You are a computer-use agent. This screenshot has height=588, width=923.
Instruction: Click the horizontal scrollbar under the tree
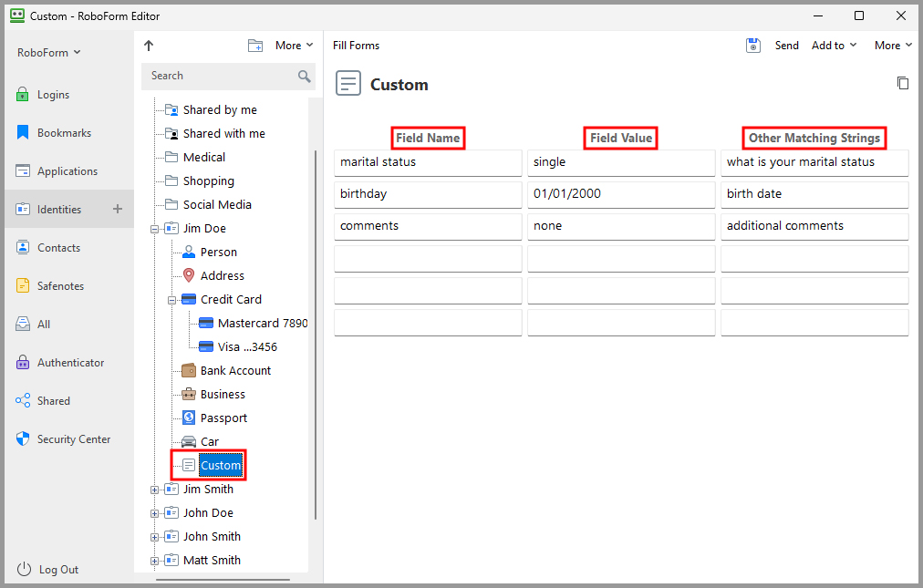223,580
